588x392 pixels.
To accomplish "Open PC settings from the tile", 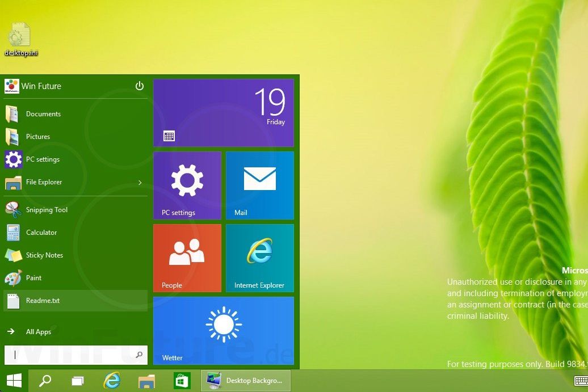I will 187,185.
